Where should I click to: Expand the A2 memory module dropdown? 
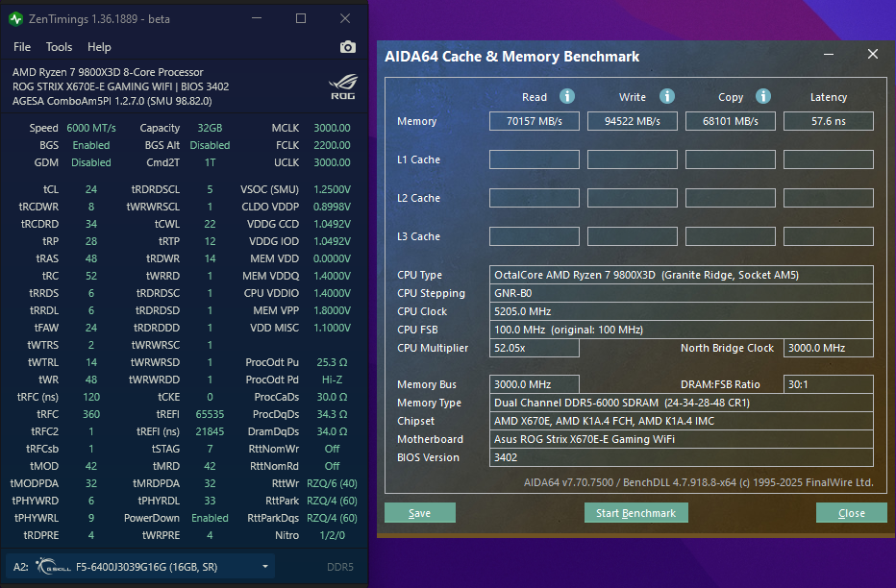tap(265, 566)
